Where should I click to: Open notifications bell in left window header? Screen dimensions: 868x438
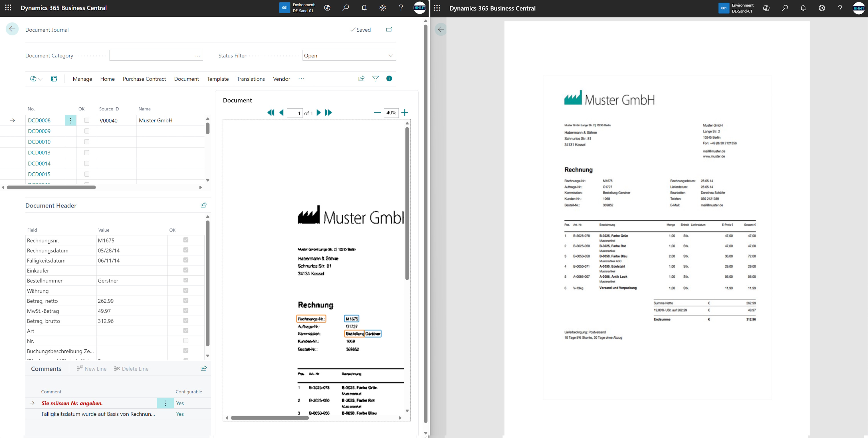[364, 8]
